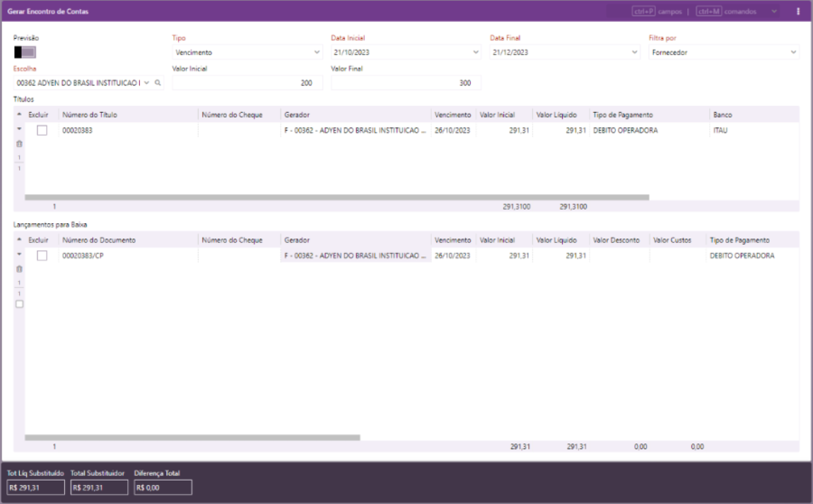The width and height of the screenshot is (813, 504).
Task: Collapse Títulos grid using up arrow icon
Action: 19,114
